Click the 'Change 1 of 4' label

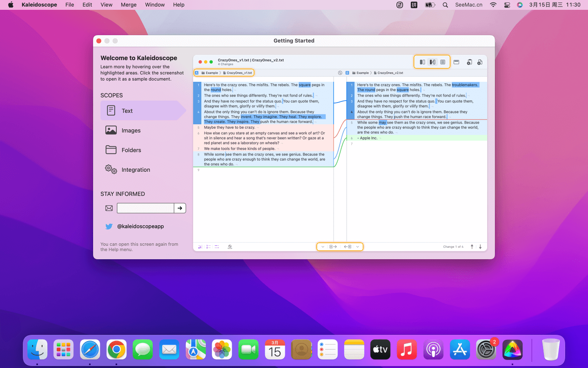click(x=453, y=247)
